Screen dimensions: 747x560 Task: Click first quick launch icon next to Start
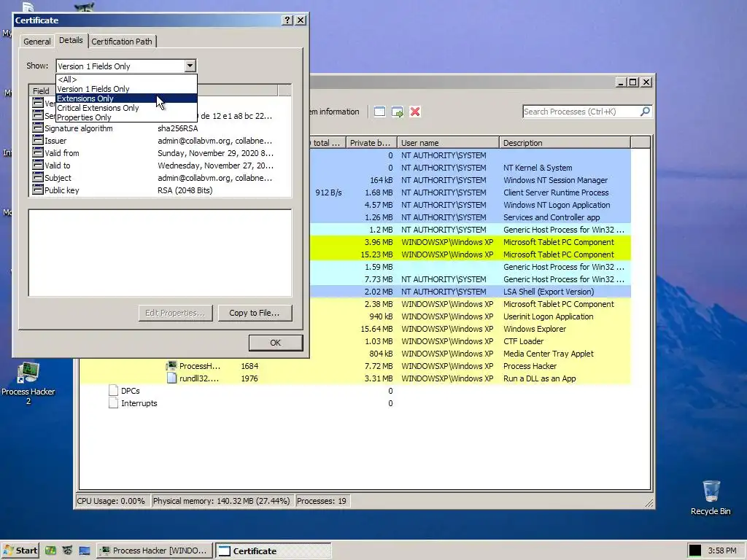coord(50,551)
